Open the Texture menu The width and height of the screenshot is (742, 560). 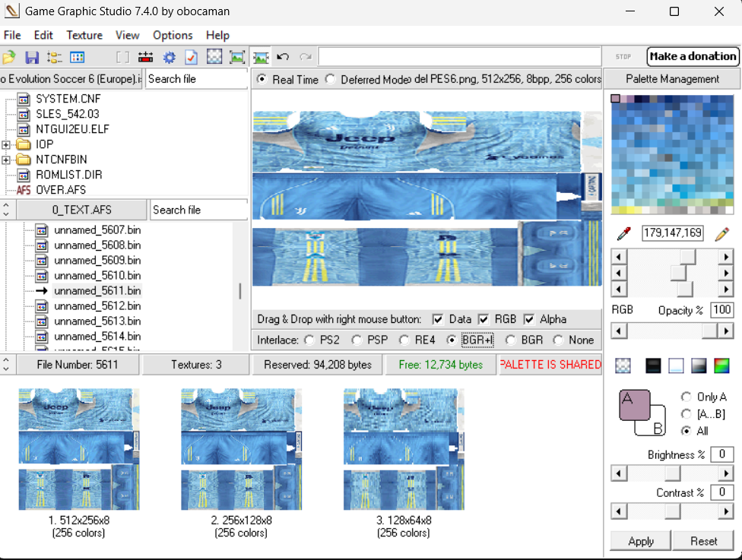[x=84, y=36]
